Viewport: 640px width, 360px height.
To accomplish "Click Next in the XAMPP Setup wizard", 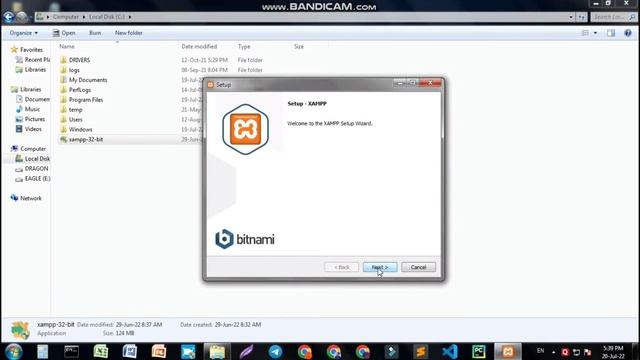I will click(380, 267).
